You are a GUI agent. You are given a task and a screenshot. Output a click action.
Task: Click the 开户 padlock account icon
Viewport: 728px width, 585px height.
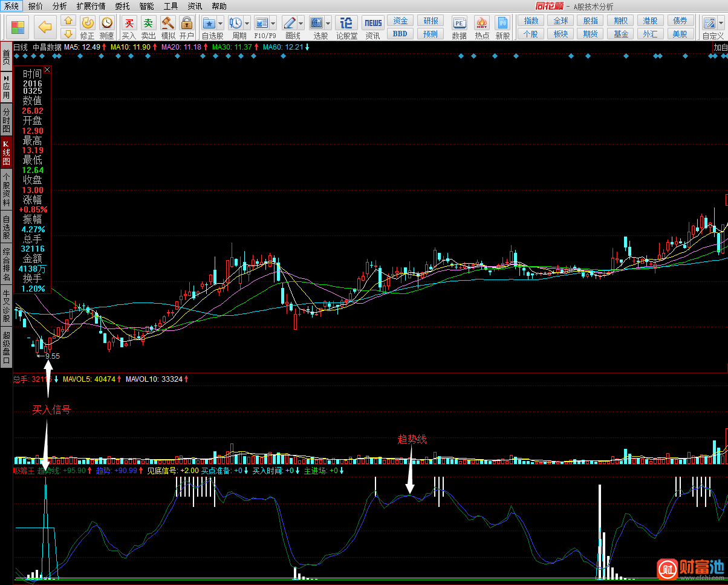[x=187, y=27]
